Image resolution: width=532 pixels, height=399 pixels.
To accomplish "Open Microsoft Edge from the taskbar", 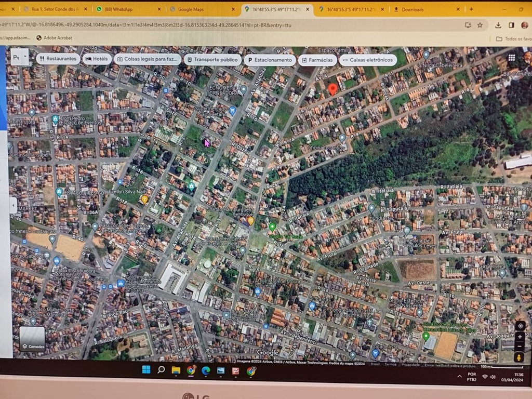I will click(206, 371).
